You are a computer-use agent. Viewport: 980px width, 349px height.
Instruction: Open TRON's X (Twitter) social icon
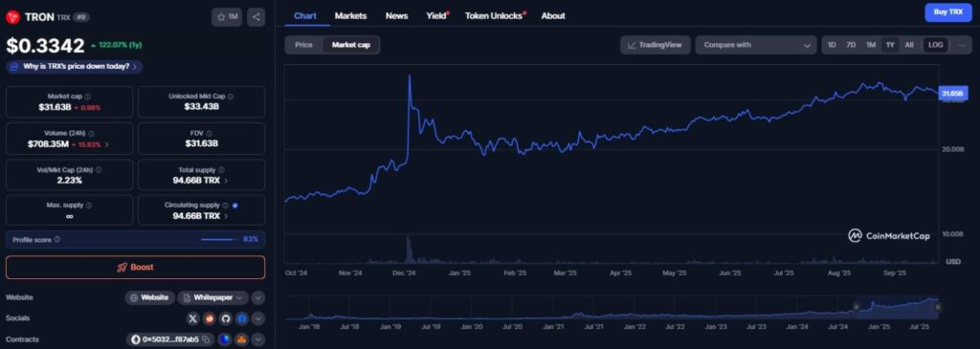(193, 318)
